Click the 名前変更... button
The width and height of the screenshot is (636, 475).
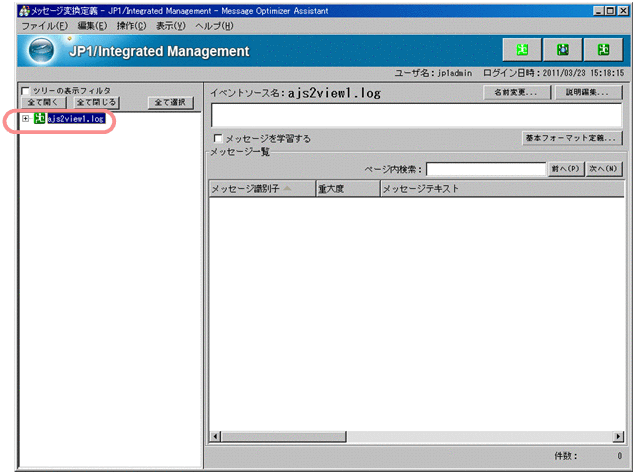click(515, 92)
